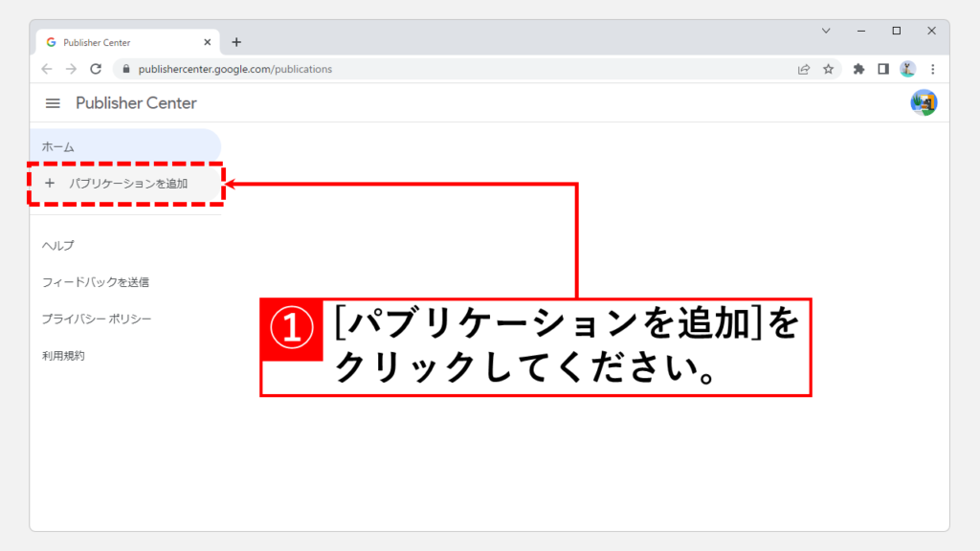This screenshot has height=551, width=980.
Task: Click the lock site info icon
Action: 126,69
